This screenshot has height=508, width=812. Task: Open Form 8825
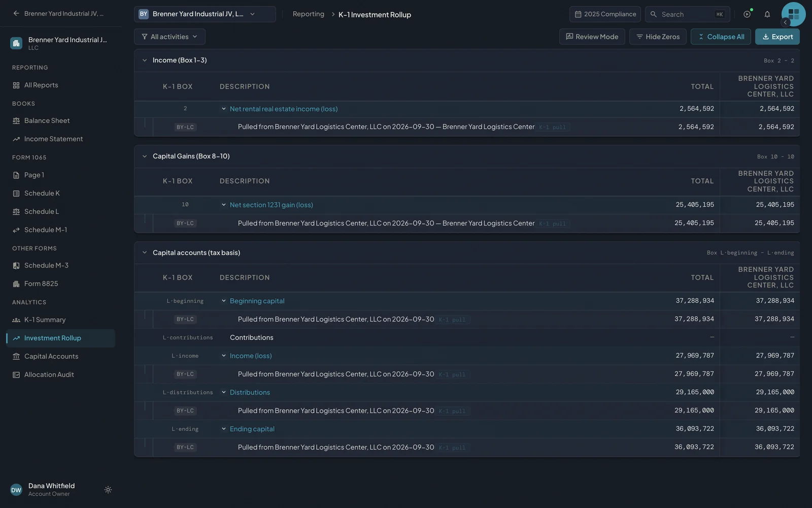(x=61, y=284)
